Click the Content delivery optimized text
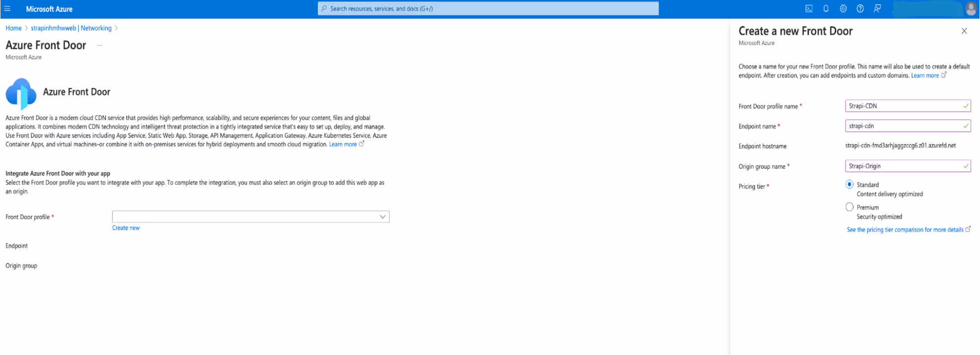 coord(890,194)
